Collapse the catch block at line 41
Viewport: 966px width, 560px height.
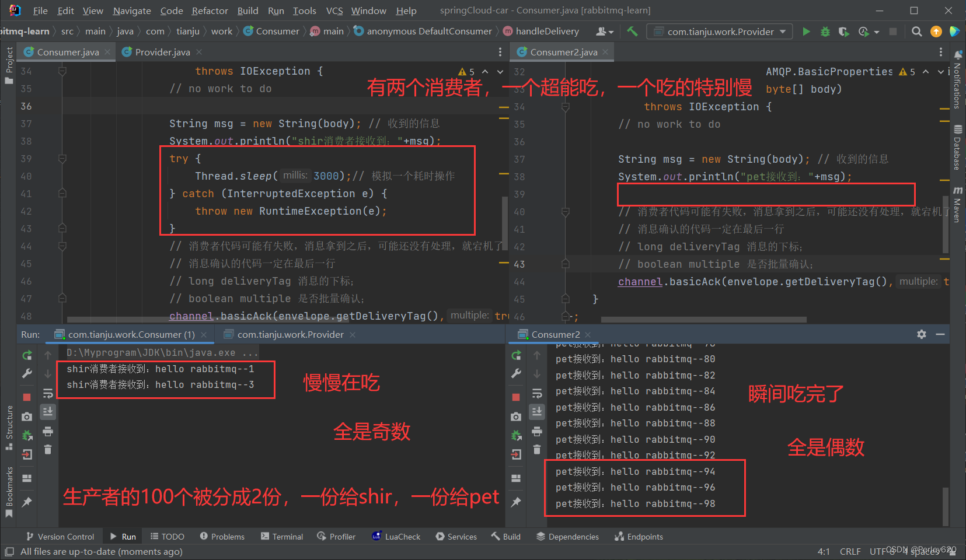[x=62, y=194]
